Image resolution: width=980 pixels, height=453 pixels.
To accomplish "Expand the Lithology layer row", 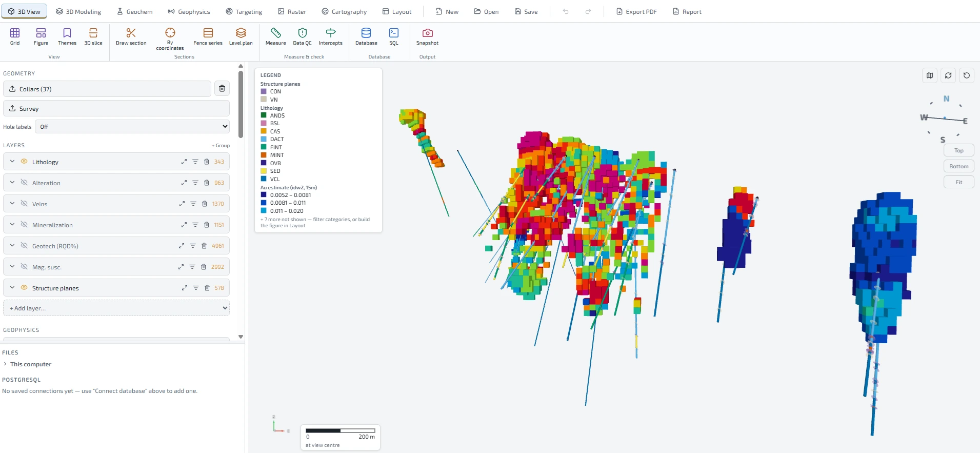I will [x=12, y=161].
